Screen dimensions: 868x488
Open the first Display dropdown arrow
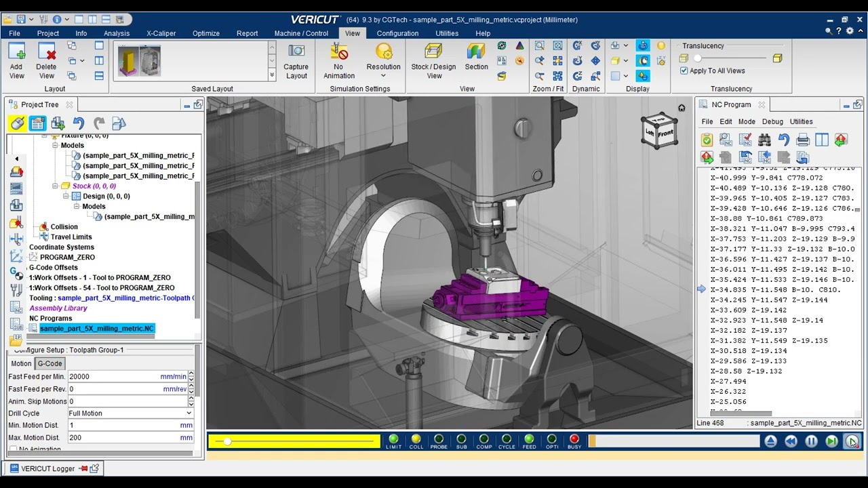point(625,45)
